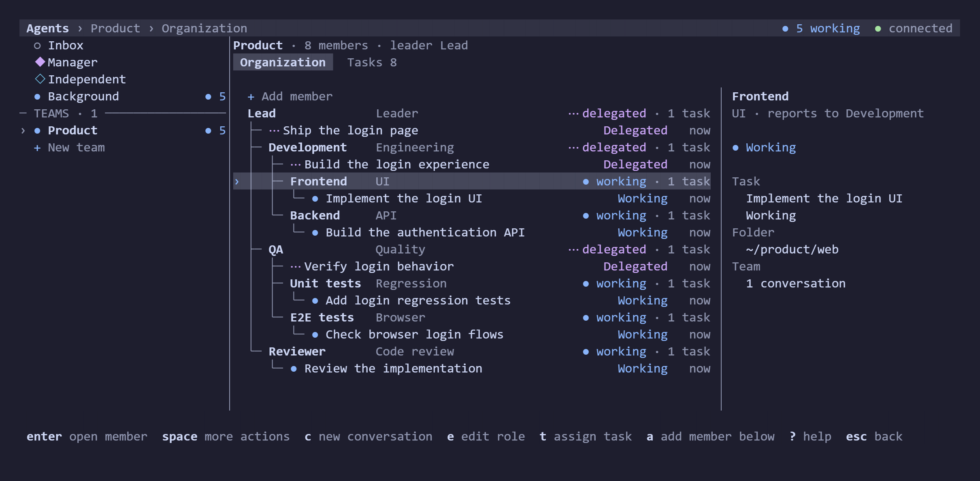Select the Background agents entry
Image resolution: width=980 pixels, height=481 pixels.
point(124,96)
